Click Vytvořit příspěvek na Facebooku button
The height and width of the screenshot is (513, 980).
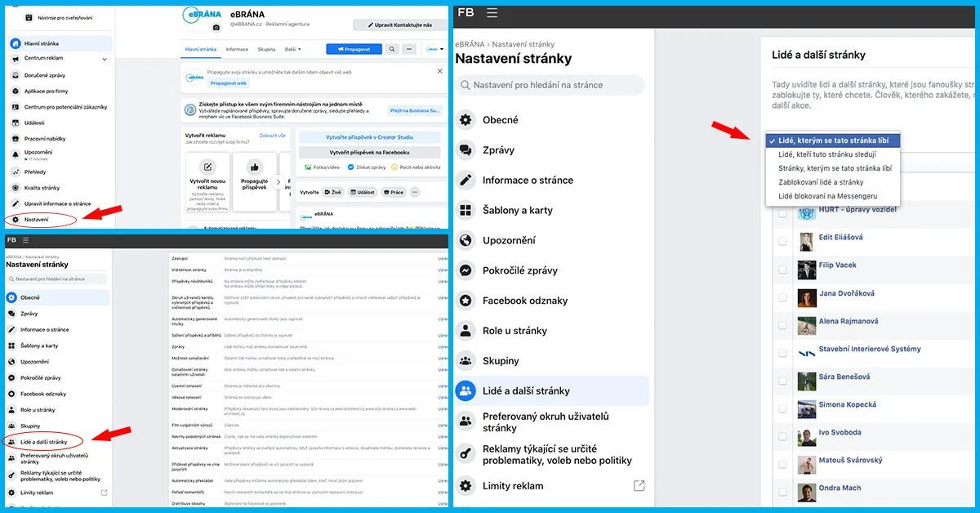pos(369,153)
